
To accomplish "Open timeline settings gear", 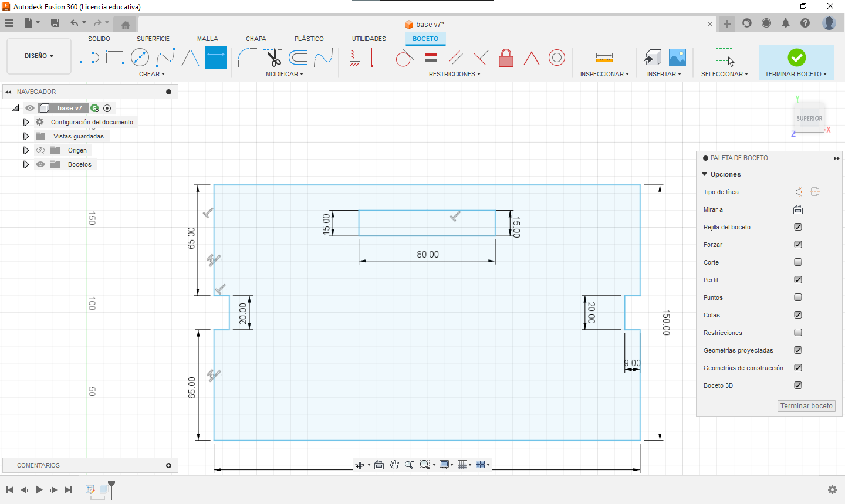I will [832, 489].
